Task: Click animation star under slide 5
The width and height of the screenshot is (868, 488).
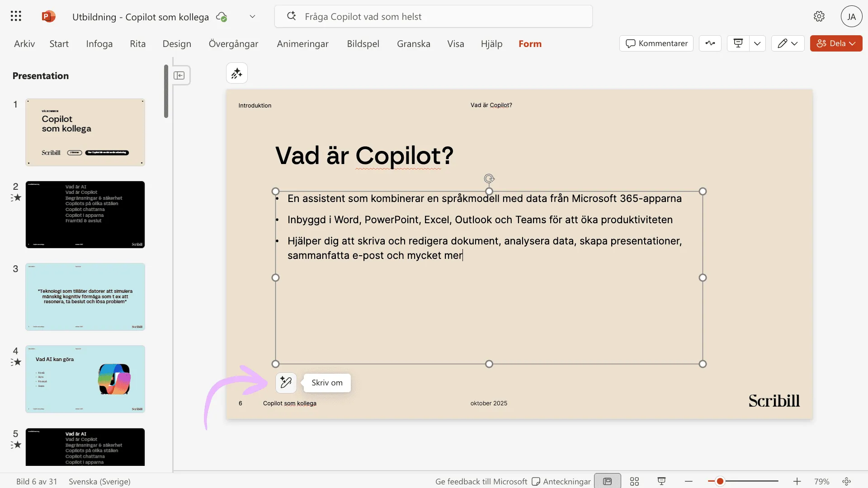Action: pyautogui.click(x=16, y=445)
